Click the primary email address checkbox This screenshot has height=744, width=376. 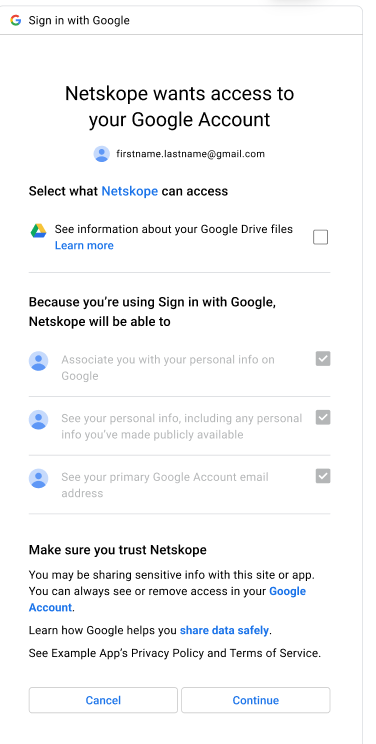pyautogui.click(x=323, y=476)
